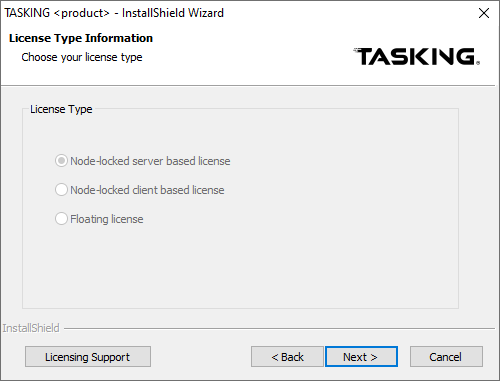
Task: Close the InstallShield Wizard with the X icon
Action: [484, 13]
